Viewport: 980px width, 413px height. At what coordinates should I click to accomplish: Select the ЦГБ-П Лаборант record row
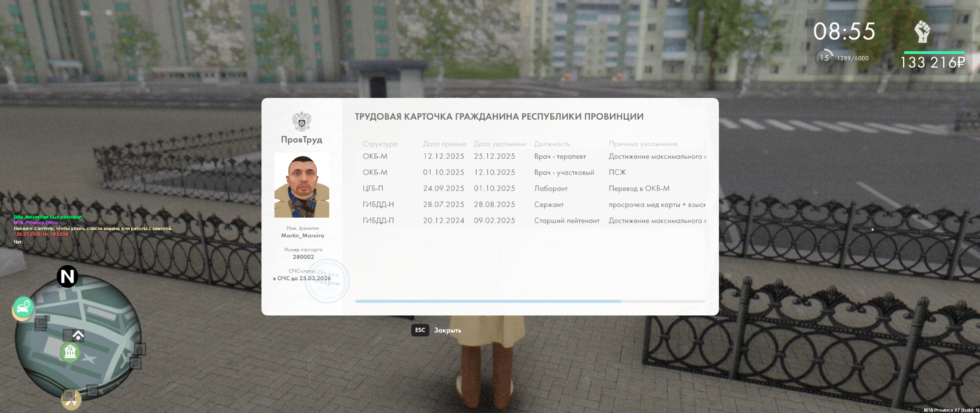coord(530,189)
